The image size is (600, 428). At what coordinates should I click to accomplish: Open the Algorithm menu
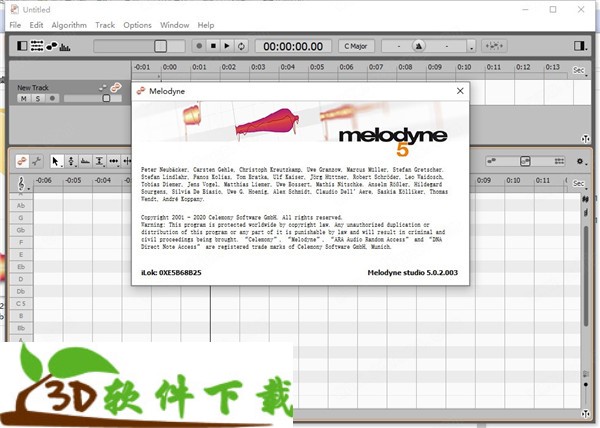click(69, 25)
